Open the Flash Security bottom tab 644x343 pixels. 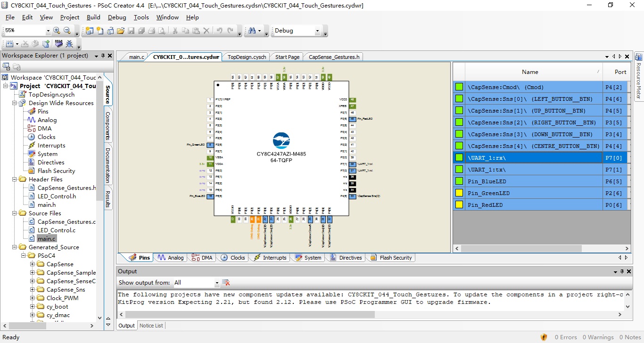point(391,258)
